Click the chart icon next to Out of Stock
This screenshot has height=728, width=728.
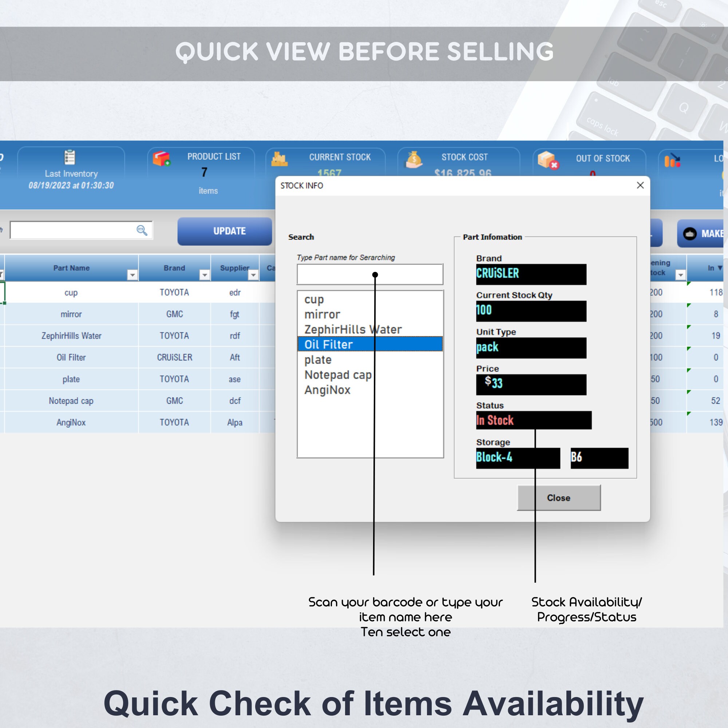pos(672,160)
